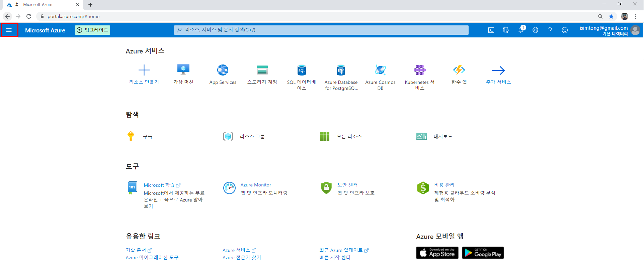
Task: Close the Microsoft Azure tab
Action: pyautogui.click(x=78, y=5)
